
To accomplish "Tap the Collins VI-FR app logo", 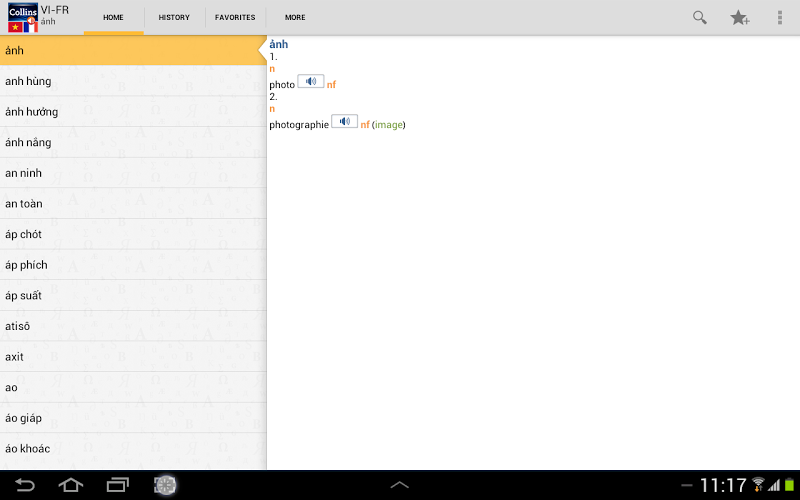I will pyautogui.click(x=23, y=18).
